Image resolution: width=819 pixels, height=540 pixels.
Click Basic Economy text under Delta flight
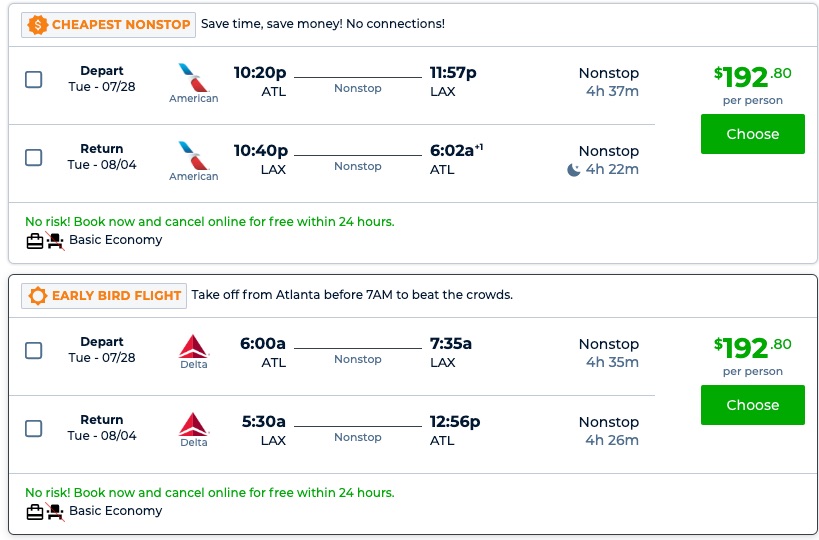(x=115, y=511)
